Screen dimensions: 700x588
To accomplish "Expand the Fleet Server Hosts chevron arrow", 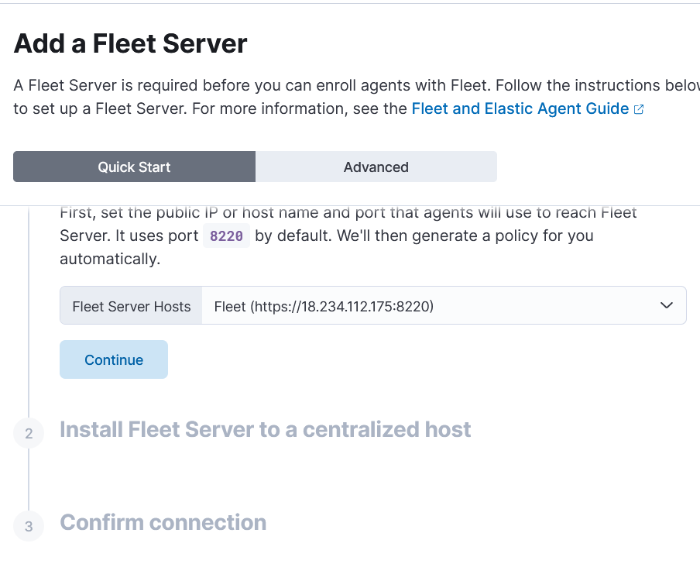I will tap(666, 305).
